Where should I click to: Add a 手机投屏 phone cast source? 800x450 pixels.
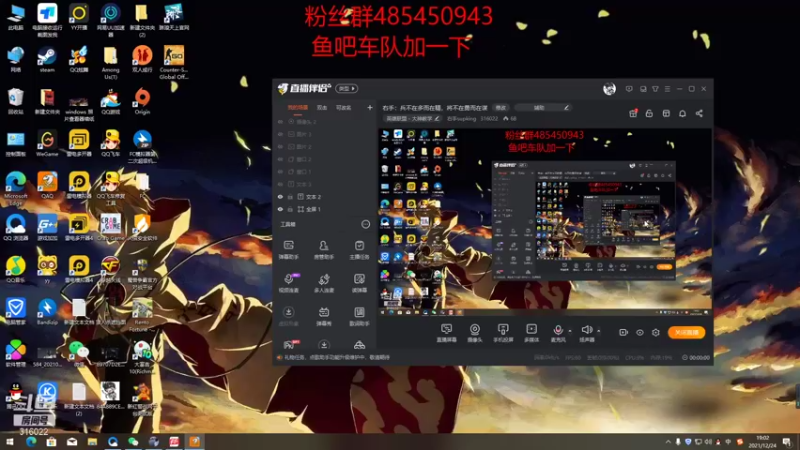(x=503, y=333)
